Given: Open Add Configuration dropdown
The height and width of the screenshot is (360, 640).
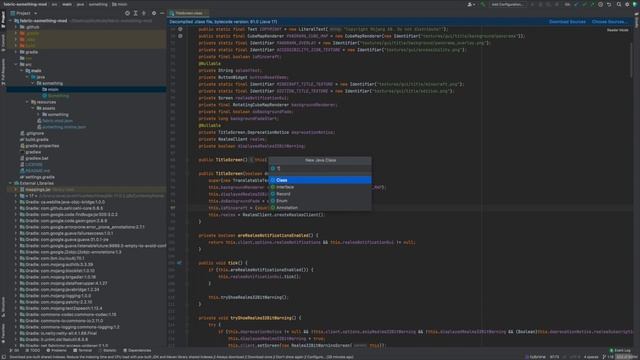Looking at the screenshot, I should (507, 4).
